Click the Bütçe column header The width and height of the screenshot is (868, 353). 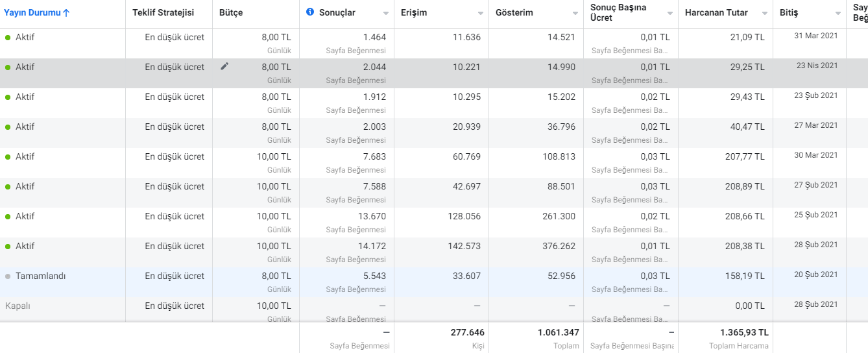click(231, 12)
